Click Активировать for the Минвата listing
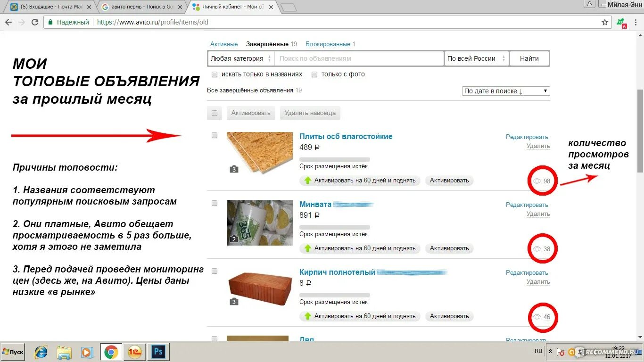 449,248
